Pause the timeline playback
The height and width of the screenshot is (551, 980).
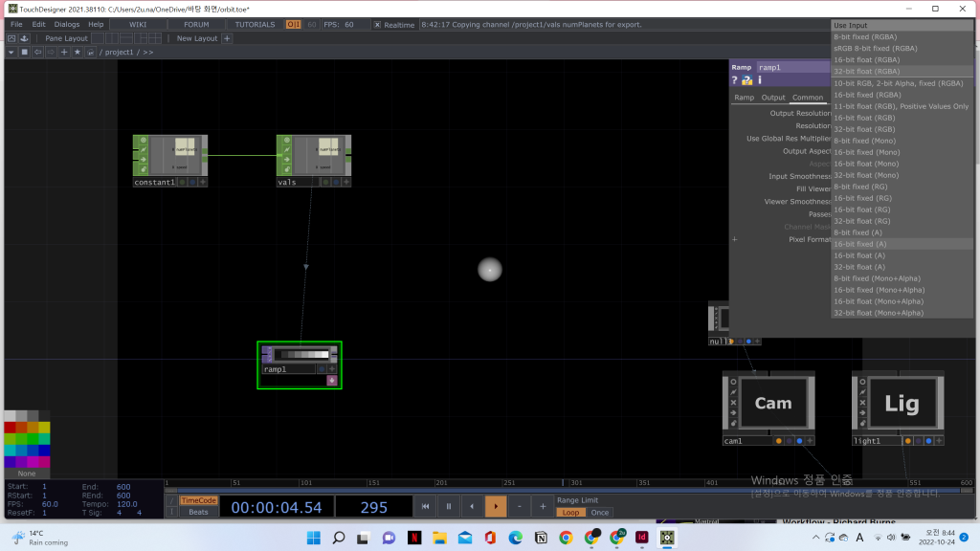click(x=449, y=507)
